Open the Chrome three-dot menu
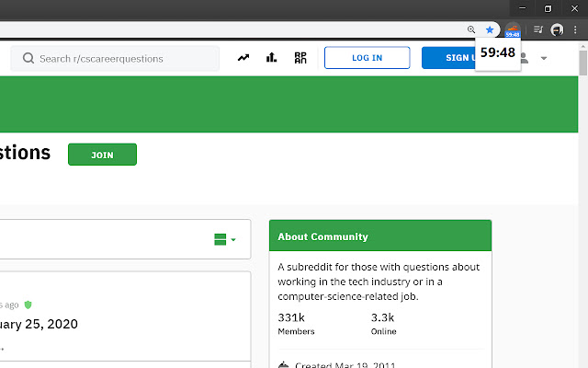The width and height of the screenshot is (588, 368). point(575,29)
